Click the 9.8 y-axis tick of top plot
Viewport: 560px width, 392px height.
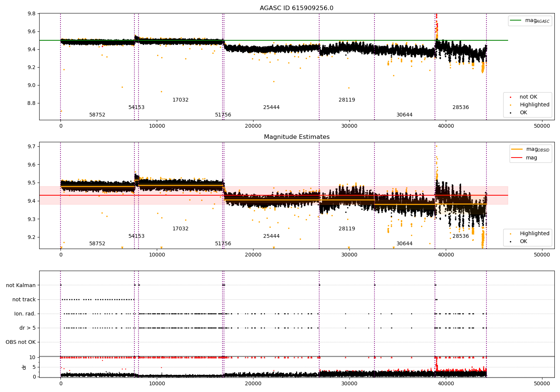click(32, 14)
